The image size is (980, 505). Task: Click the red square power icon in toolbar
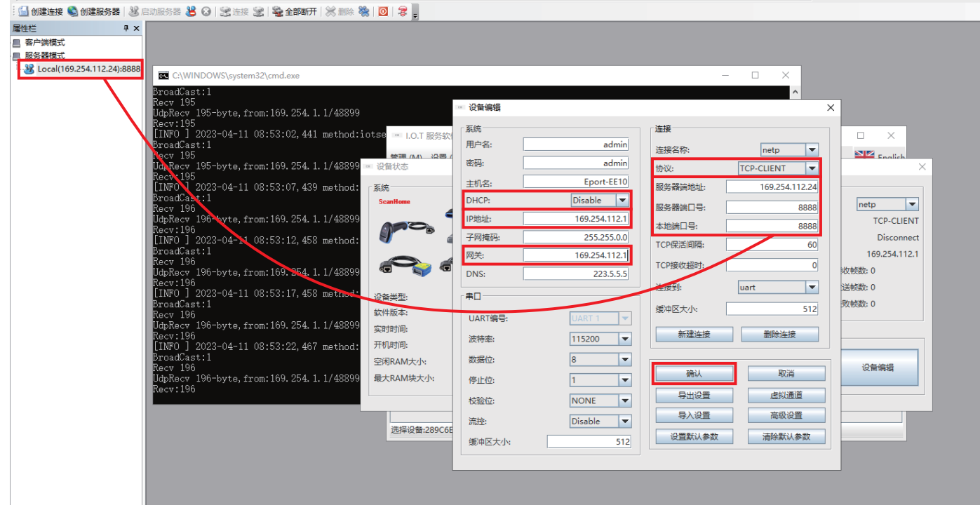click(x=383, y=11)
